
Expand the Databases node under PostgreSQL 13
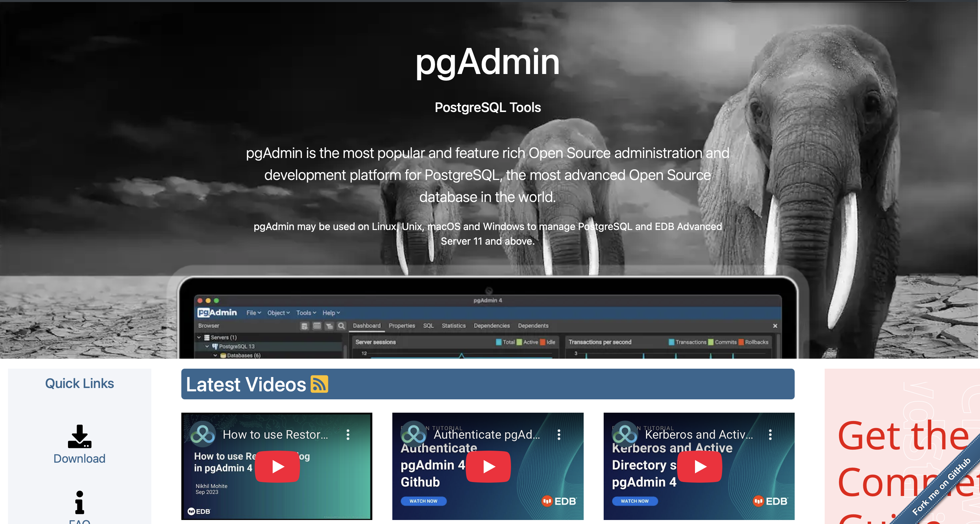click(x=216, y=355)
